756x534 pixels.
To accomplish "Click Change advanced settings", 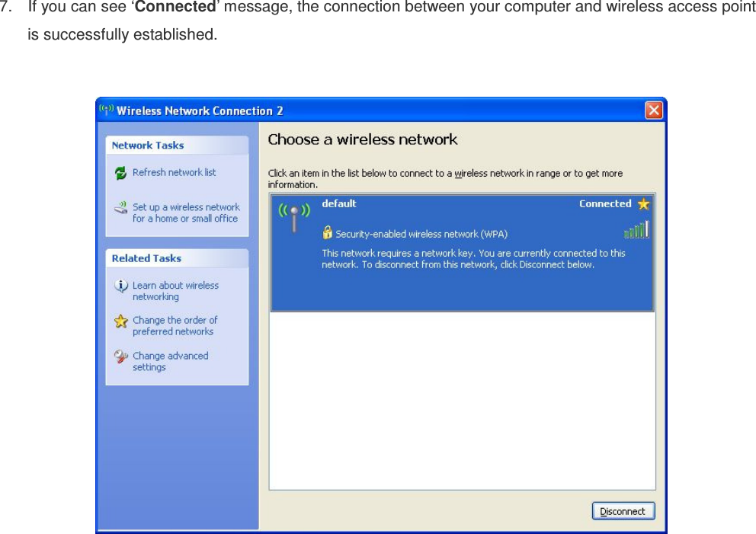I will point(170,361).
